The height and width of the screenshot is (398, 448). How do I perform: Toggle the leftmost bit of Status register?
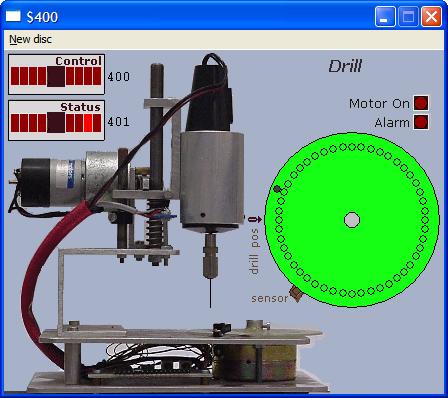click(x=15, y=123)
